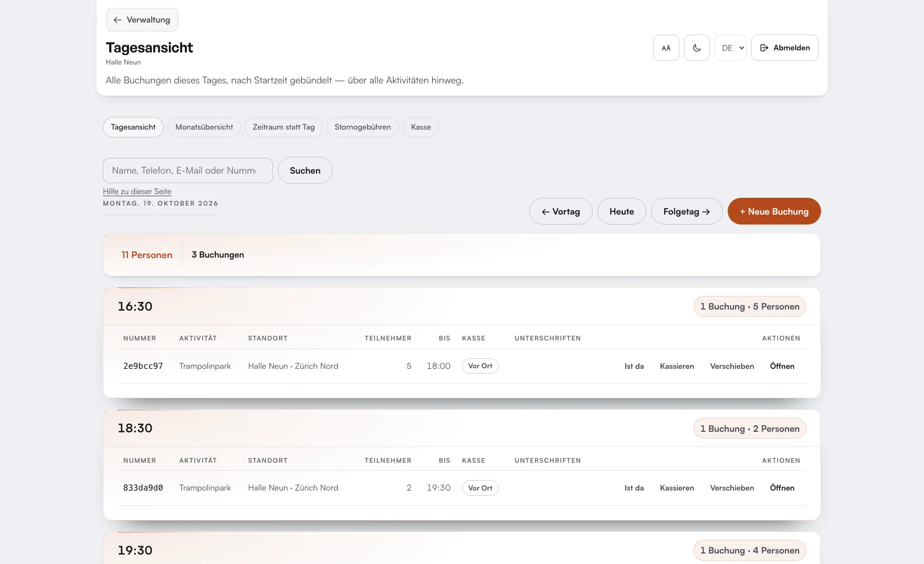Go back to Verwaltung
Screen dimensions: 924x564
point(142,20)
